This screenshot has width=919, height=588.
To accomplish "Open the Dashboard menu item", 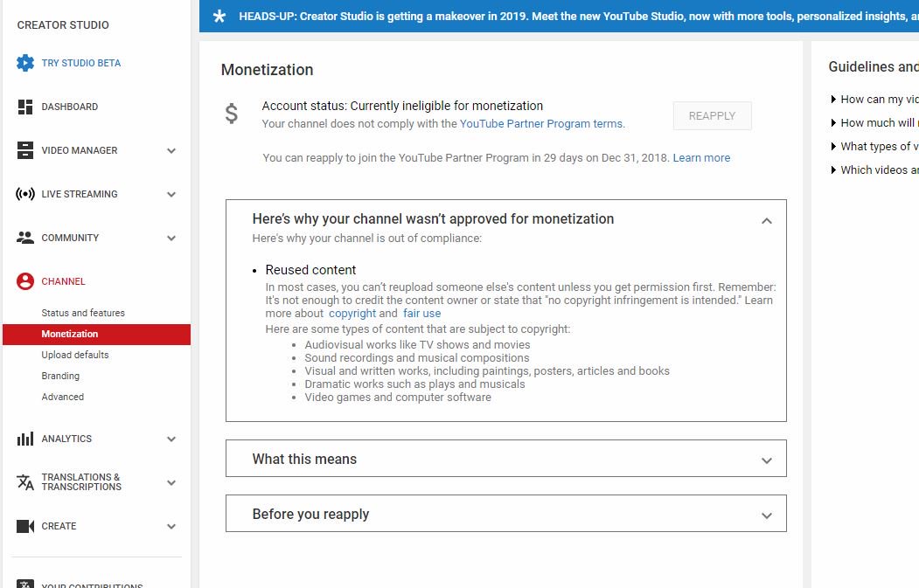I will 70,107.
